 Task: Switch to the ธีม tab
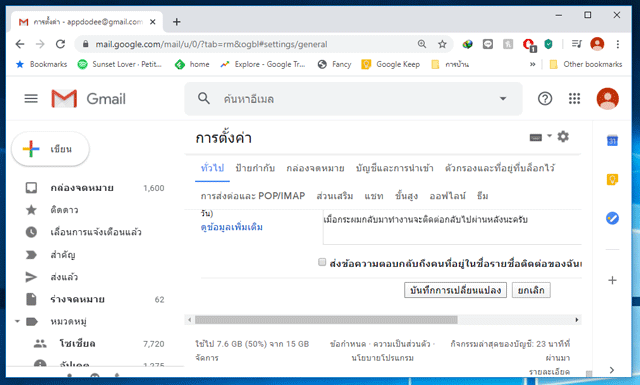point(482,196)
